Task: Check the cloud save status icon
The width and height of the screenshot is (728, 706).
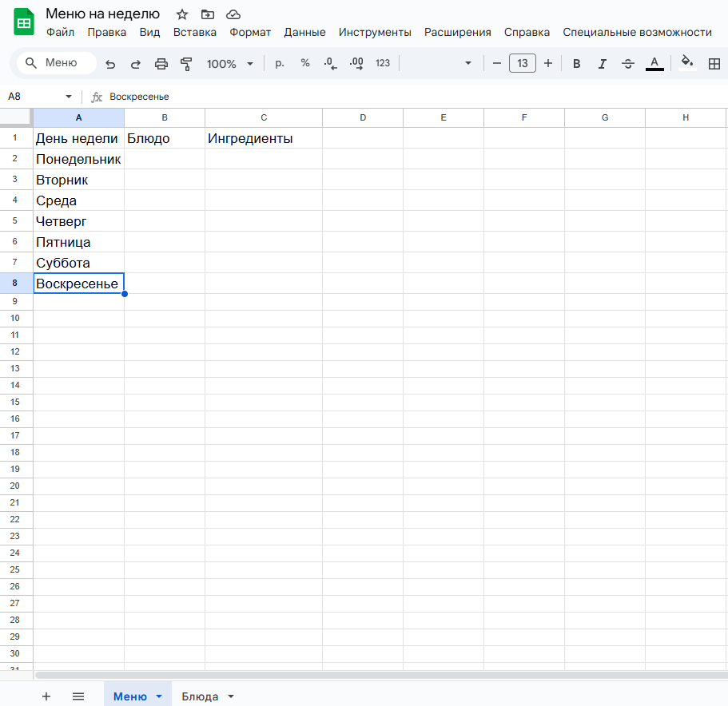Action: click(233, 14)
